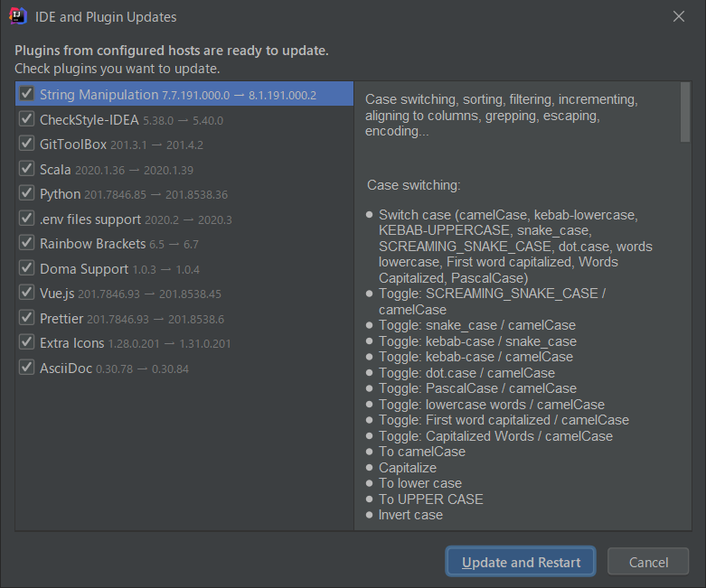Click 'Toggle: First word capitalized / camelCase' entry
706x588 pixels.
(x=504, y=419)
